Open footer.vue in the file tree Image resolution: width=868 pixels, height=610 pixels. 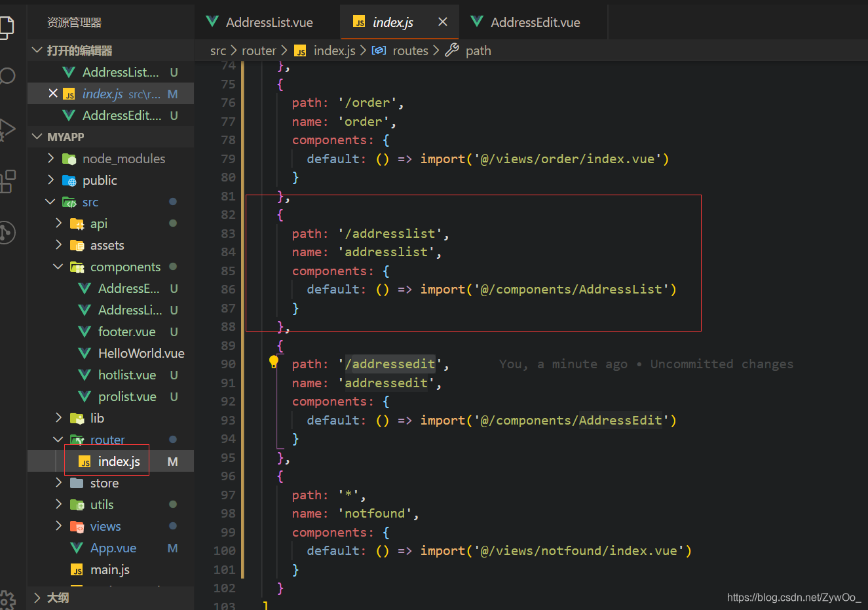point(111,332)
